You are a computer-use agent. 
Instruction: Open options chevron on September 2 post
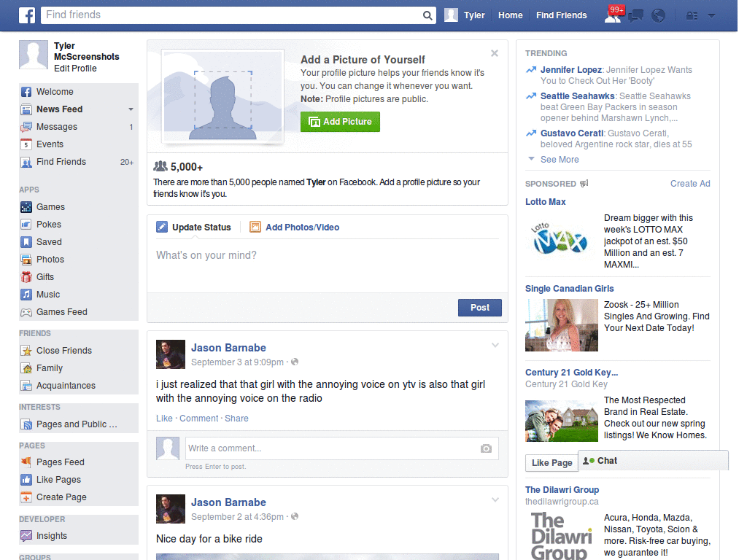point(495,500)
